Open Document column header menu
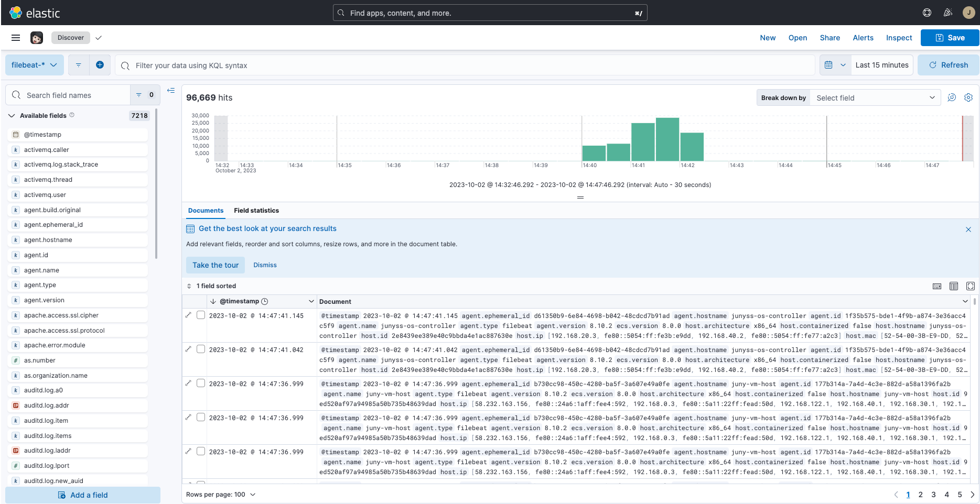This screenshot has height=504, width=980. (965, 301)
